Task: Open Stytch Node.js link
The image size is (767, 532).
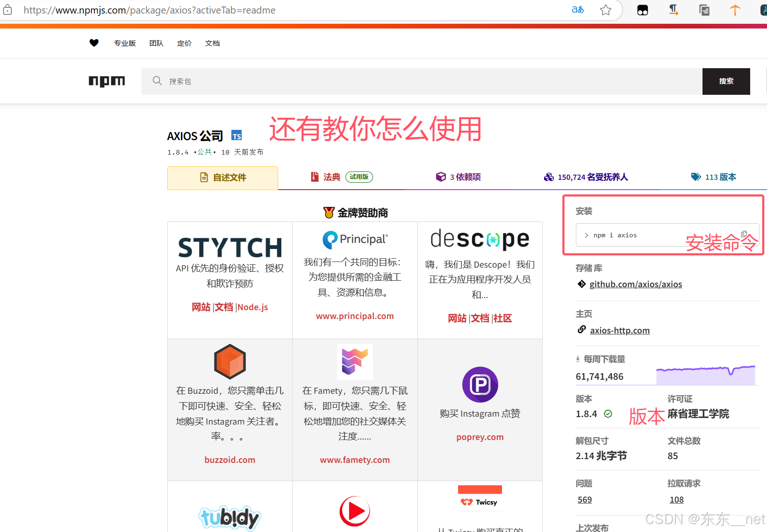Action: click(x=253, y=307)
